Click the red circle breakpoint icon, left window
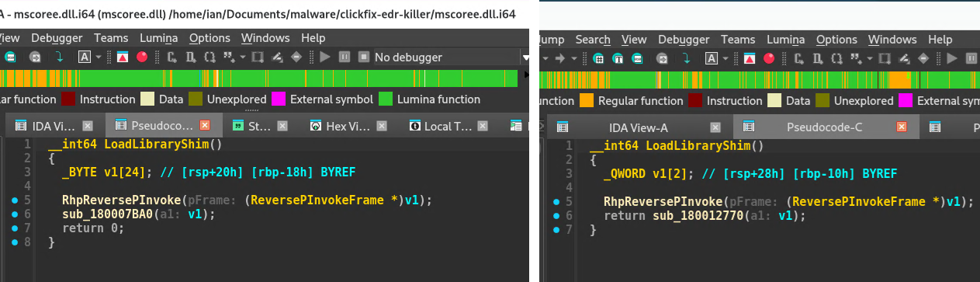This screenshot has width=980, height=282. click(142, 57)
